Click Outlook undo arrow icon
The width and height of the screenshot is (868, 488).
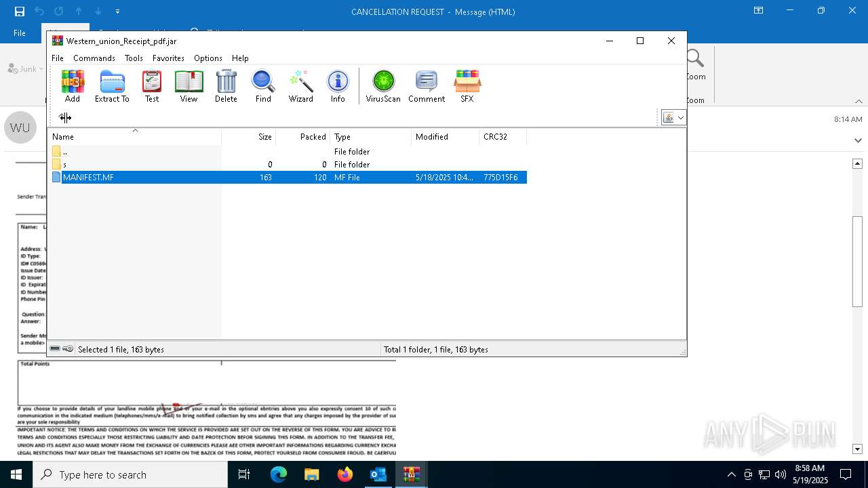[39, 12]
